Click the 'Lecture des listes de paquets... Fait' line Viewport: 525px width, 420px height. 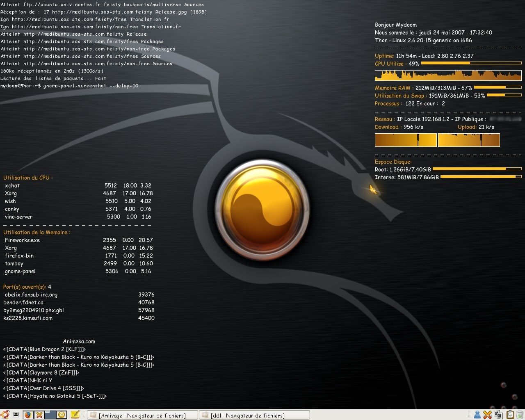53,78
